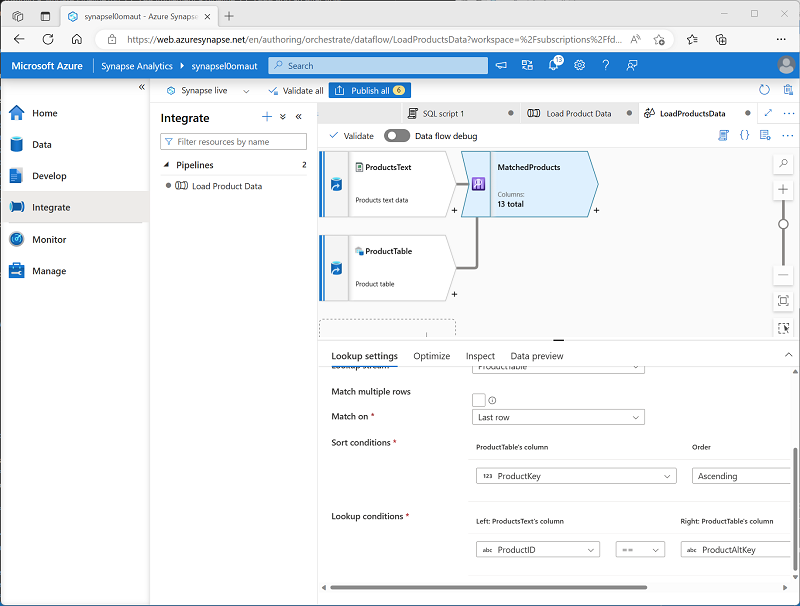800x606 pixels.
Task: Toggle the canvas multi-select tool icon
Action: pyautogui.click(x=783, y=327)
